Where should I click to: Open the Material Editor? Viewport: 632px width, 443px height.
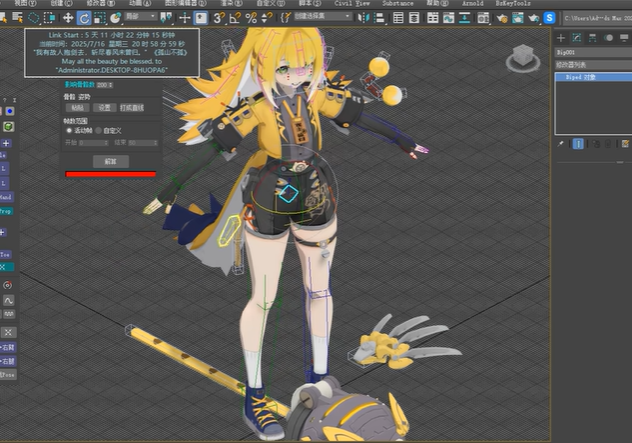483,18
